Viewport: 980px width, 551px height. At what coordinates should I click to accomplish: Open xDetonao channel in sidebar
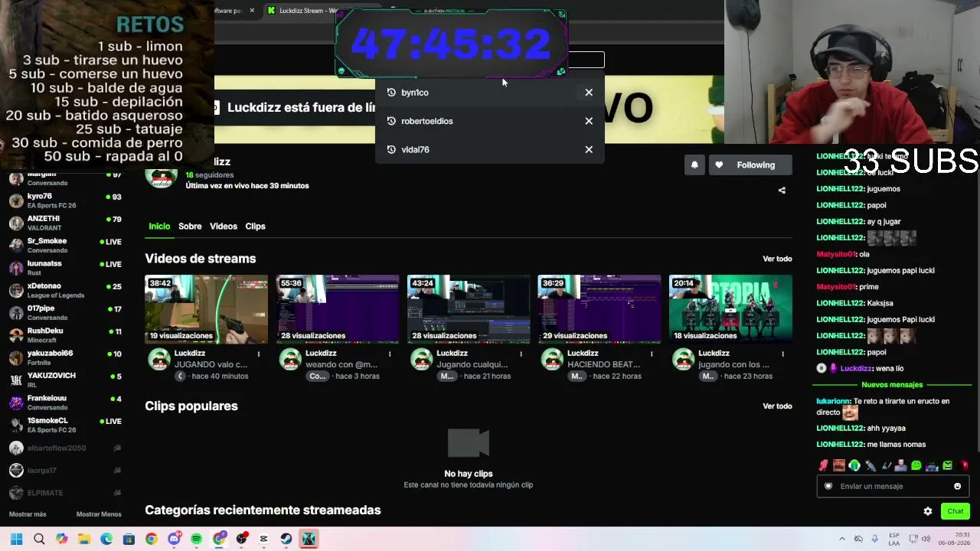65,291
